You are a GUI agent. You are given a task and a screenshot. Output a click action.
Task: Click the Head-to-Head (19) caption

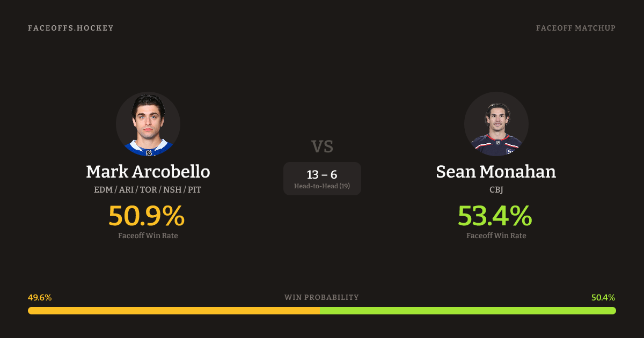[322, 186]
